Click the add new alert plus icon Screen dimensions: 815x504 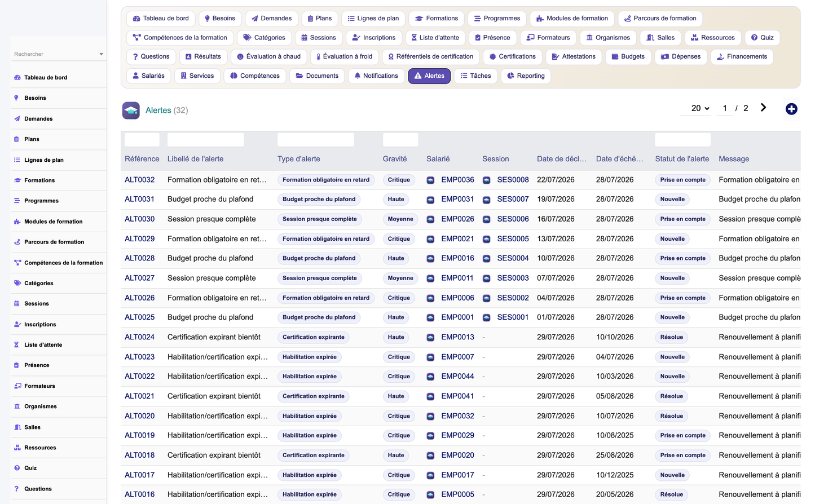point(791,109)
